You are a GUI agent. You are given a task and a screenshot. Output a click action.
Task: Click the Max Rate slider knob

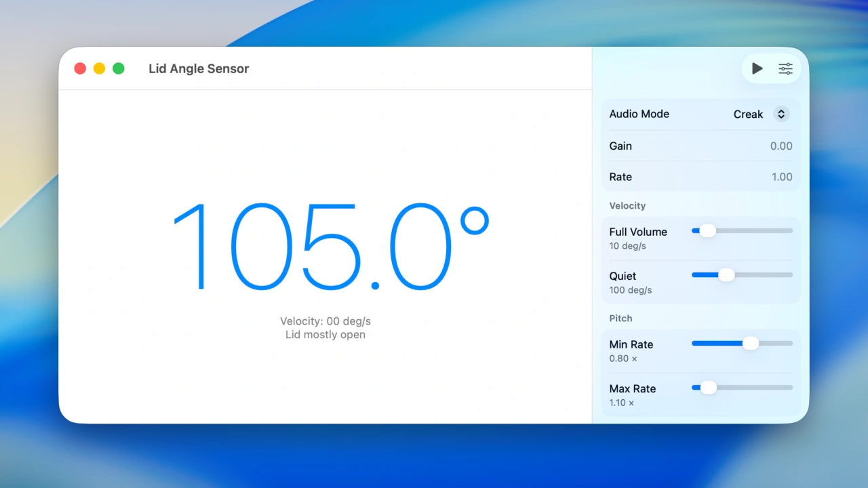[x=709, y=388]
